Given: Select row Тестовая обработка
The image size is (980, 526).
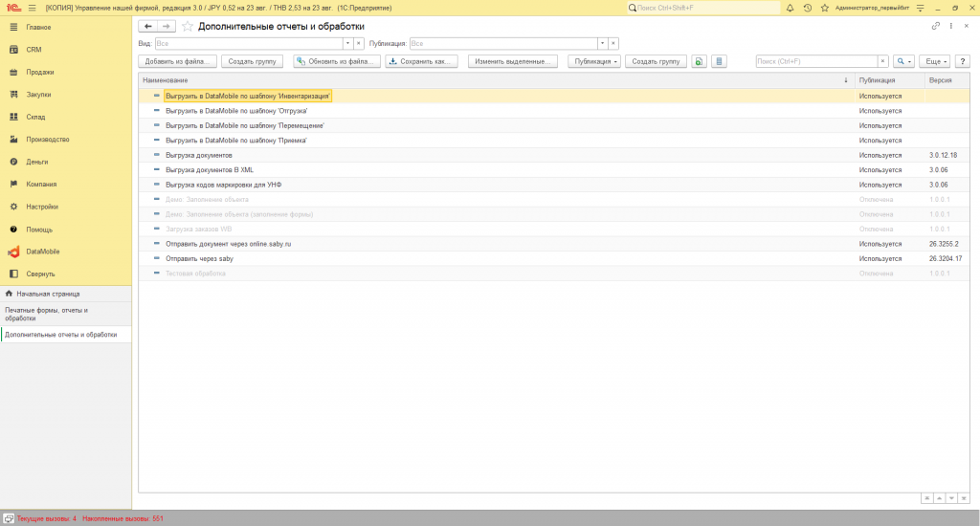Looking at the screenshot, I should (554, 274).
